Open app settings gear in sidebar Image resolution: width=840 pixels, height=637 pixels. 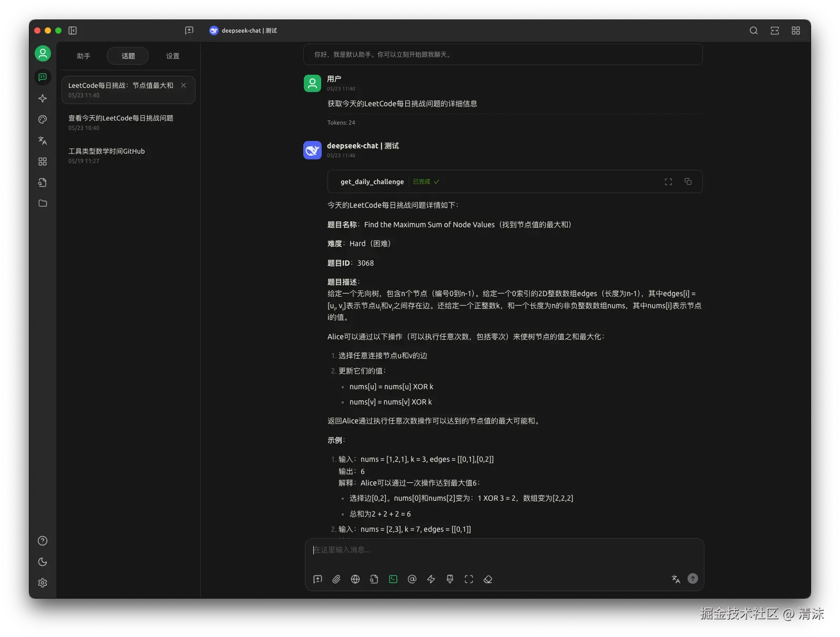click(43, 583)
